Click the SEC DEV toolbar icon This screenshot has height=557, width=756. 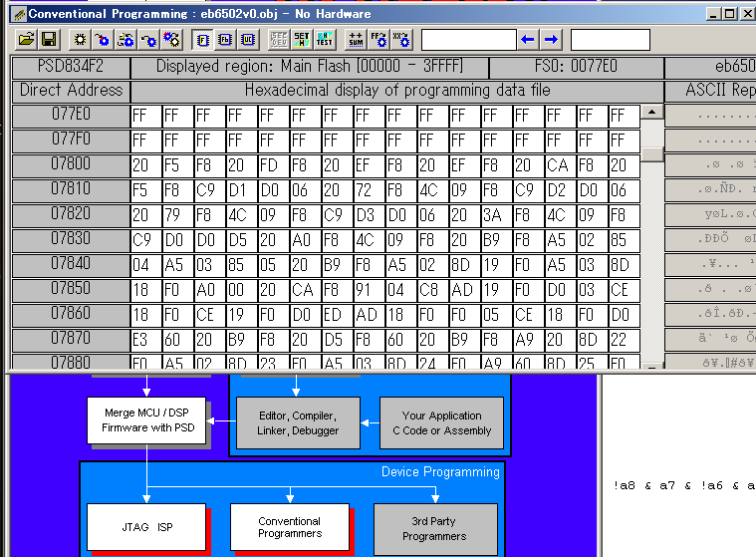pyautogui.click(x=279, y=40)
